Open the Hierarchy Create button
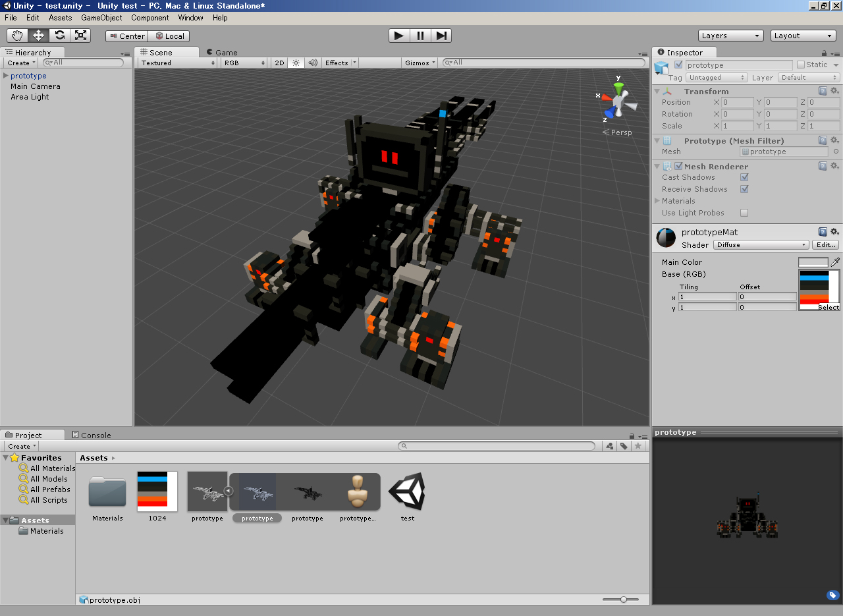 click(x=21, y=63)
